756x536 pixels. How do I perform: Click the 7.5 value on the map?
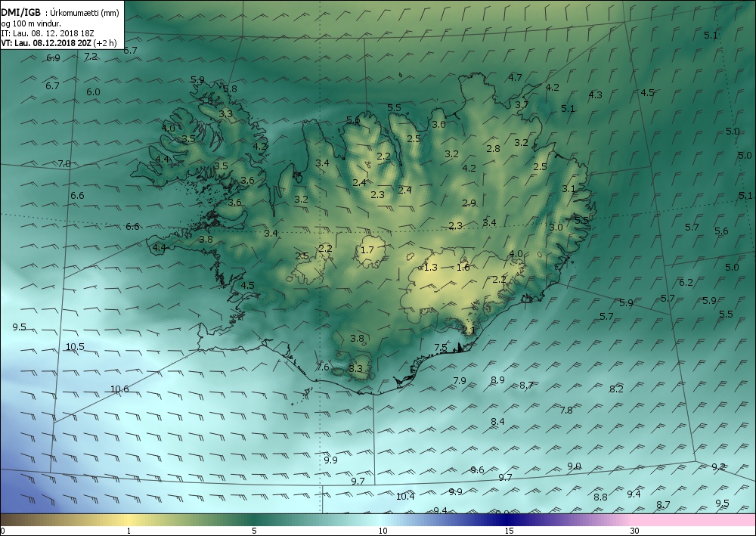click(x=441, y=347)
